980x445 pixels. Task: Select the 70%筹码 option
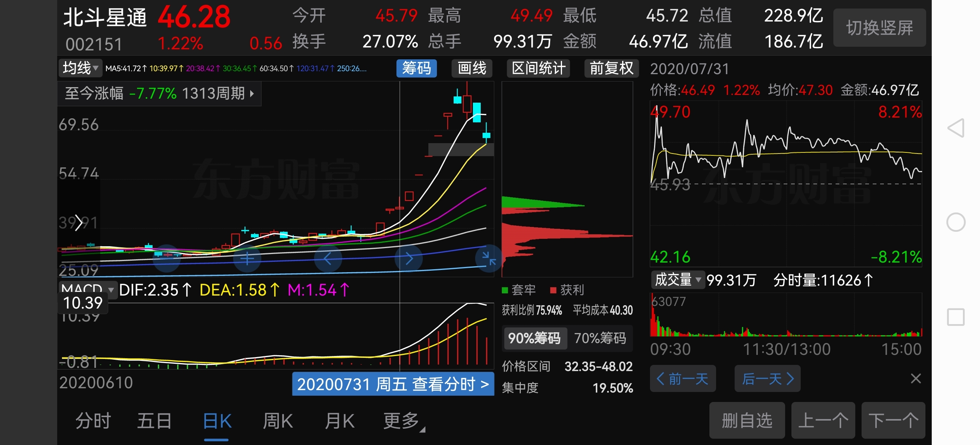[x=600, y=338]
